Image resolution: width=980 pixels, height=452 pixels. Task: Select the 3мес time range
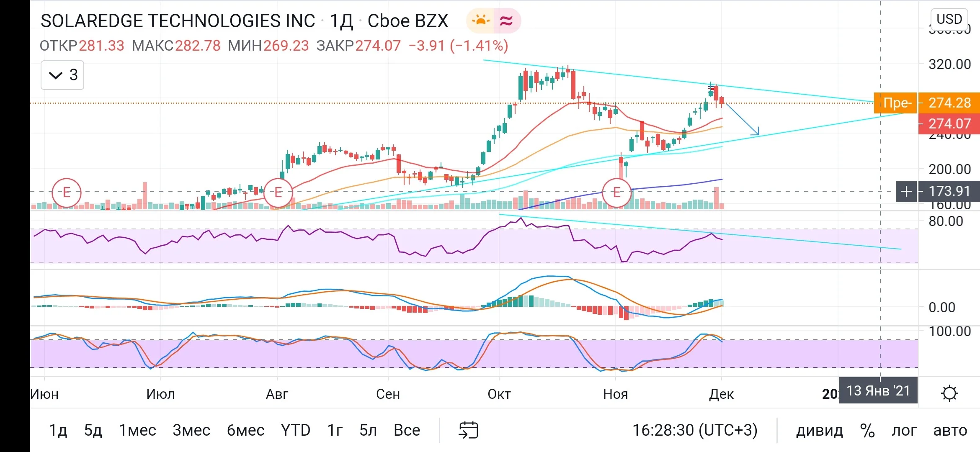pos(191,430)
